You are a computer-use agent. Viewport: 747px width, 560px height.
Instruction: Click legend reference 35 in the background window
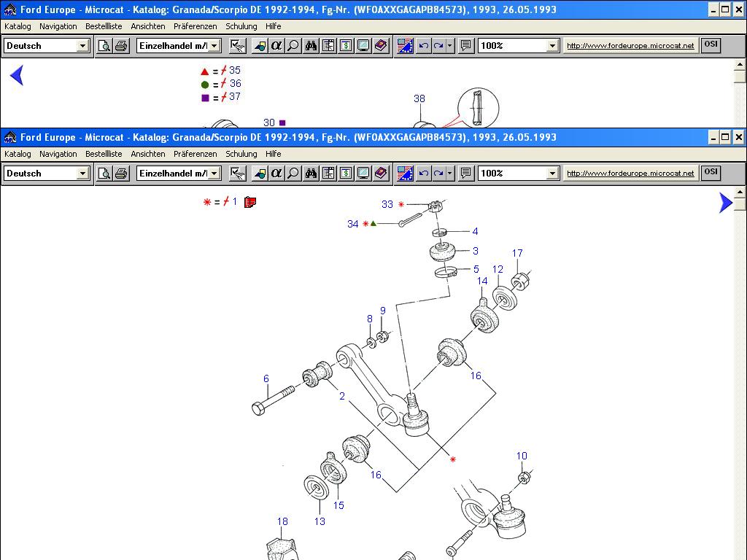[x=235, y=71]
